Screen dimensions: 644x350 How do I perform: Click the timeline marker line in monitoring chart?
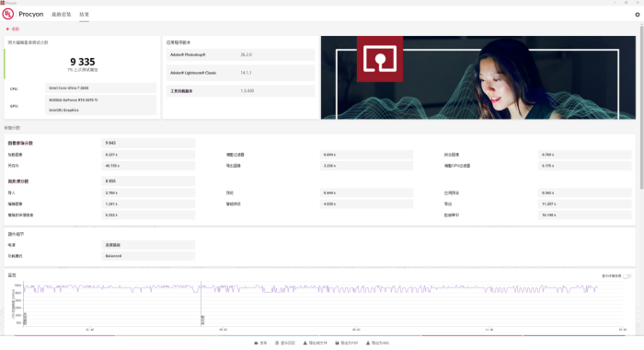coord(201,304)
